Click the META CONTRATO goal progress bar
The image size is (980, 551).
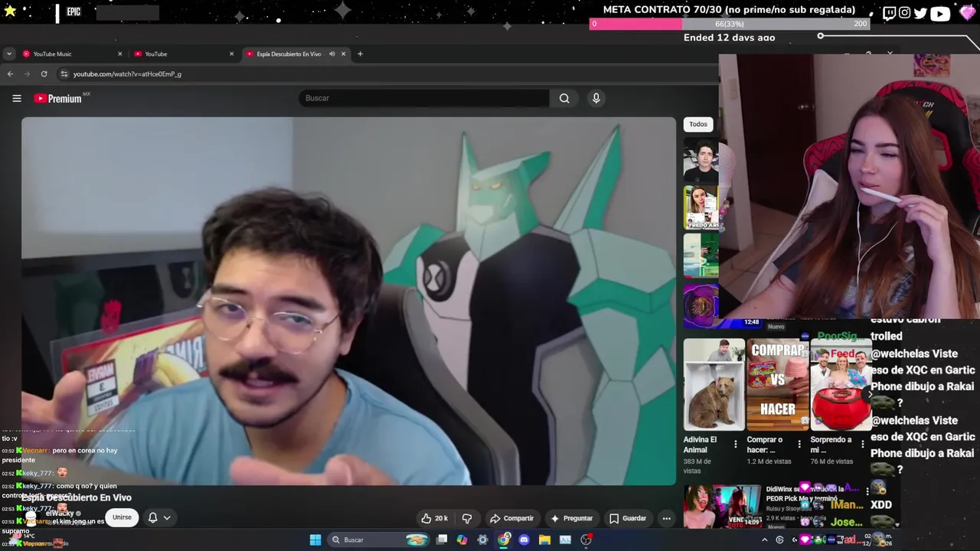(730, 24)
